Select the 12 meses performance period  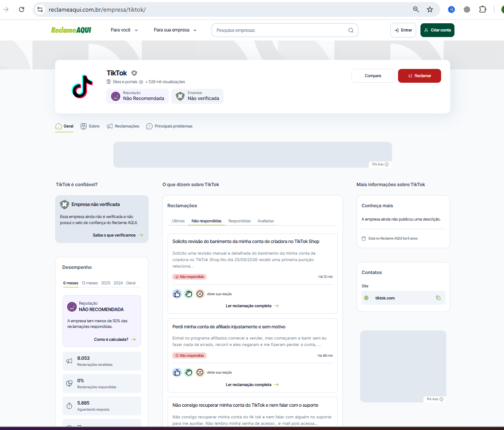tap(89, 283)
